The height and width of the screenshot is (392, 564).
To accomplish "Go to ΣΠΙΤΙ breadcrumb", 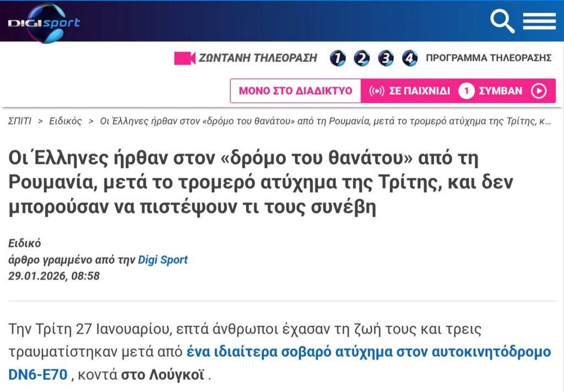I will pos(19,121).
